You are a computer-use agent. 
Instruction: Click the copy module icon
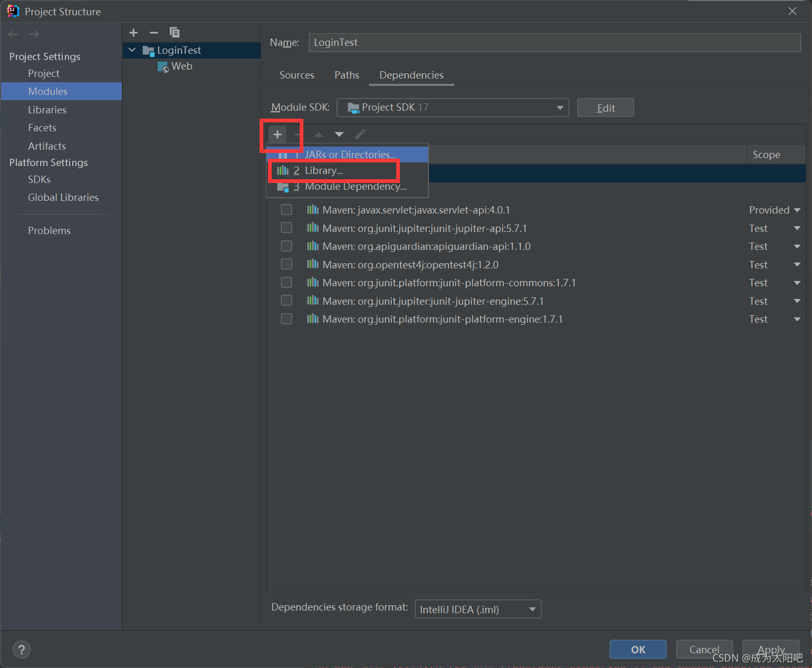pos(175,33)
